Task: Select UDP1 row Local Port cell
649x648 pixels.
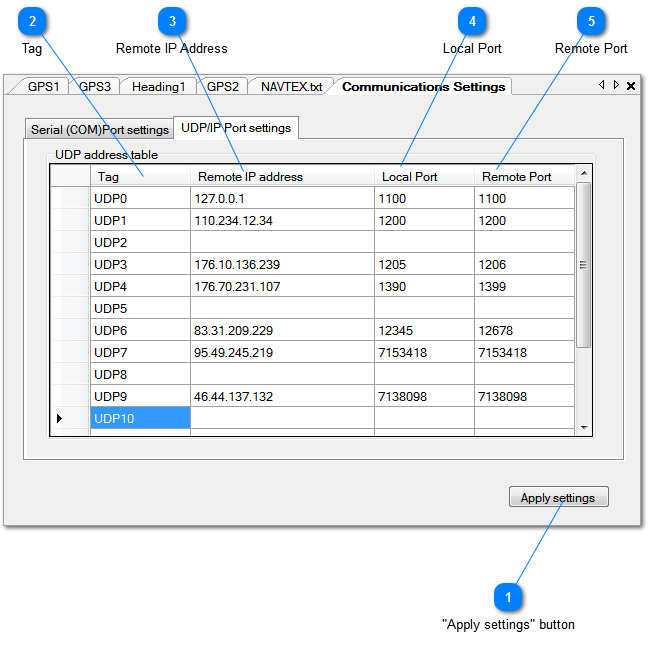Action: [x=424, y=220]
